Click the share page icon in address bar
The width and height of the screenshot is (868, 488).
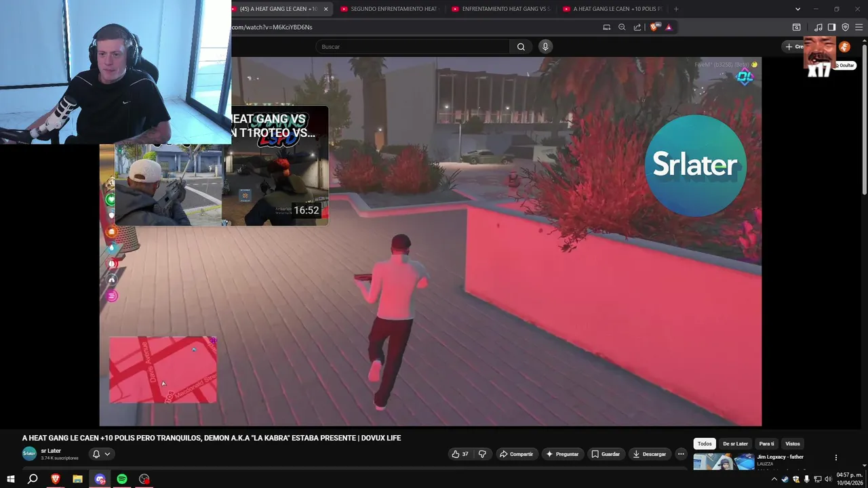tap(637, 27)
